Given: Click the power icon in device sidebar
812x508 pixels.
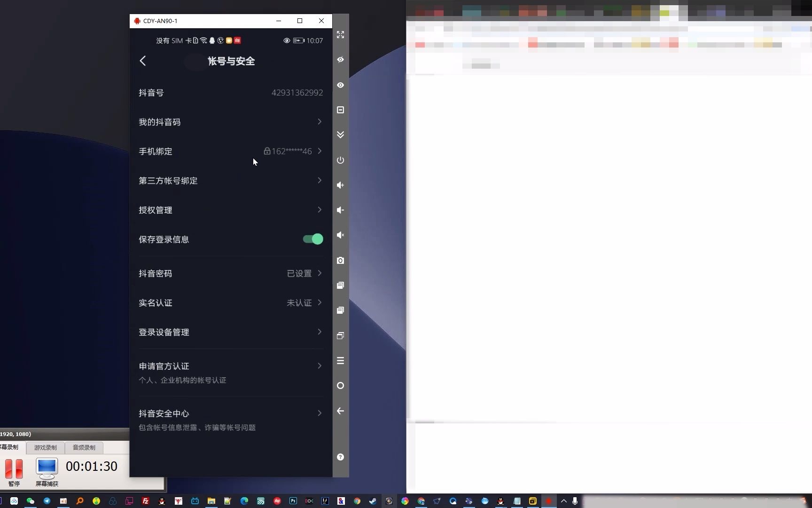Looking at the screenshot, I should point(341,160).
